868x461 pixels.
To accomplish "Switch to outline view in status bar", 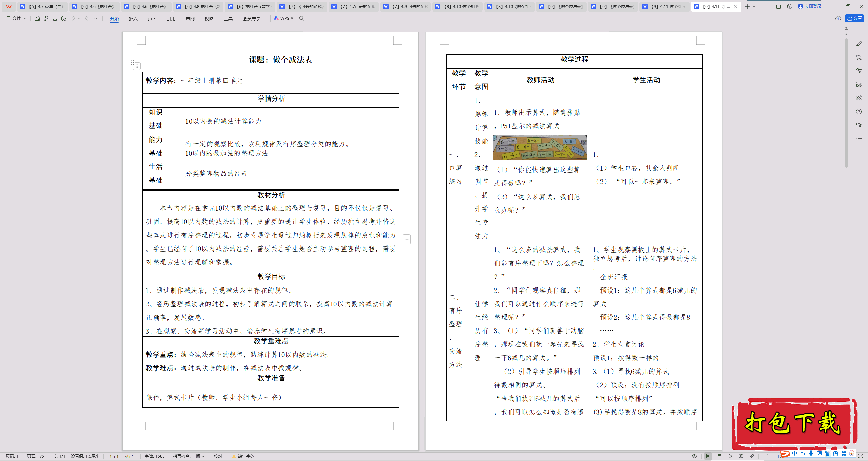I will pyautogui.click(x=719, y=456).
